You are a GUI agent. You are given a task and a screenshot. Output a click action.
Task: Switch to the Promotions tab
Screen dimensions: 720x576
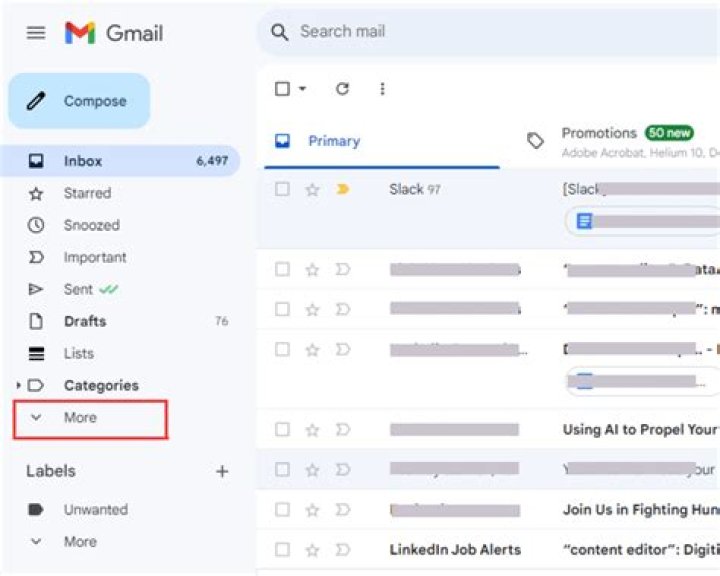[598, 134]
